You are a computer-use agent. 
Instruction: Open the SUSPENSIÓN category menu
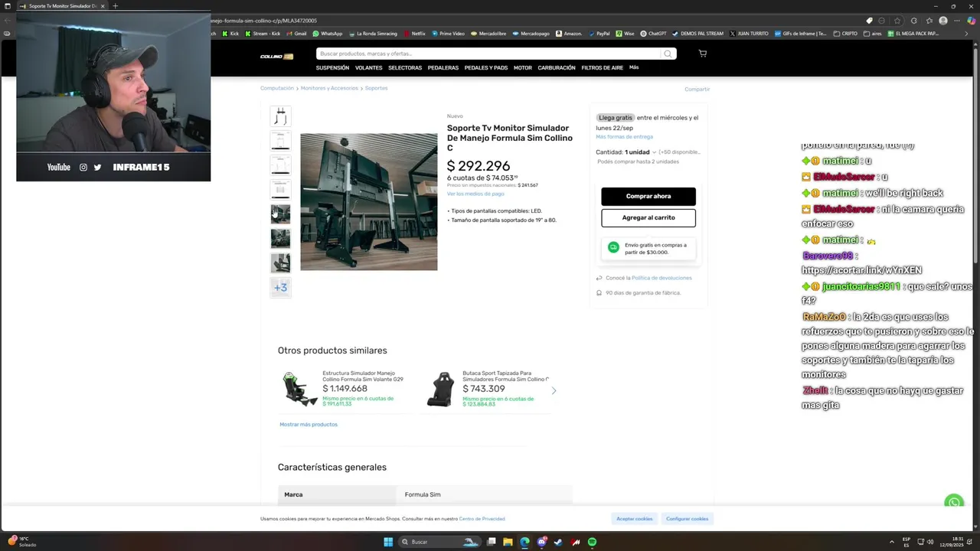pyautogui.click(x=332, y=67)
